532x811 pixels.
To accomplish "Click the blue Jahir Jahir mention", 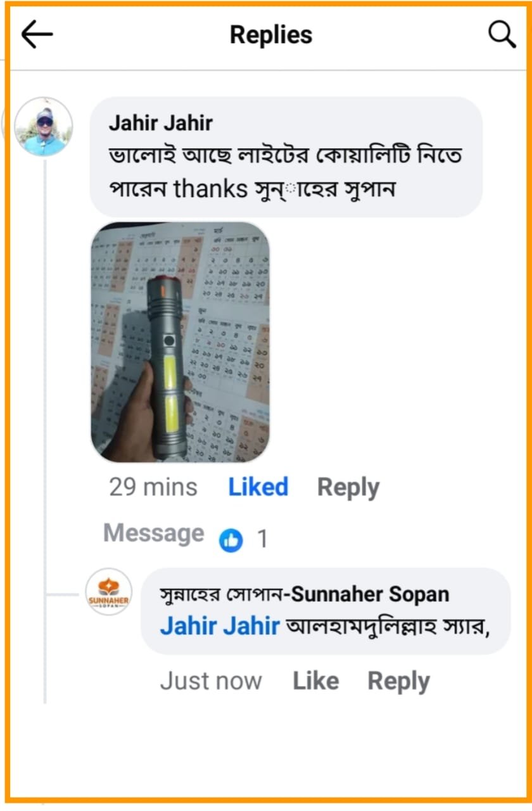I will (x=219, y=627).
